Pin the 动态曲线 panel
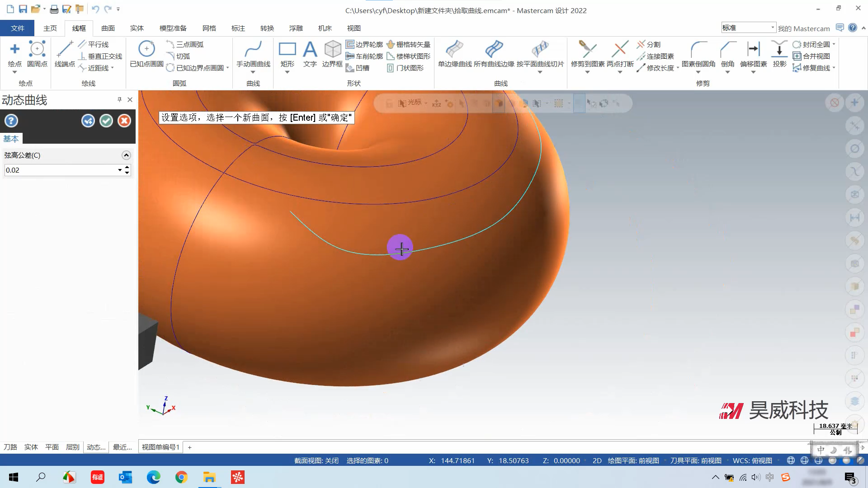 point(119,99)
